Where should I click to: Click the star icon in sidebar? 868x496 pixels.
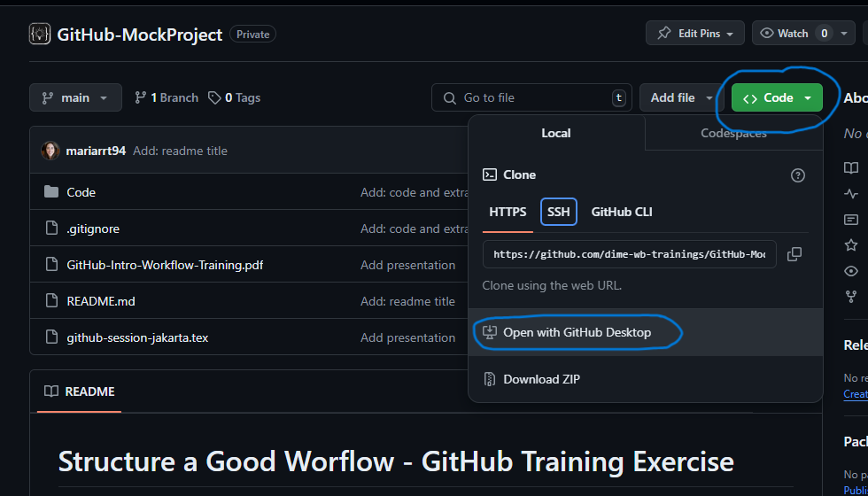851,245
